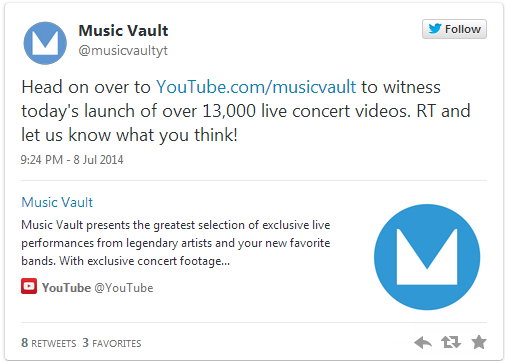Screen dimensions: 505x361
Task: Follow the Music Vault account
Action: pyautogui.click(x=454, y=29)
